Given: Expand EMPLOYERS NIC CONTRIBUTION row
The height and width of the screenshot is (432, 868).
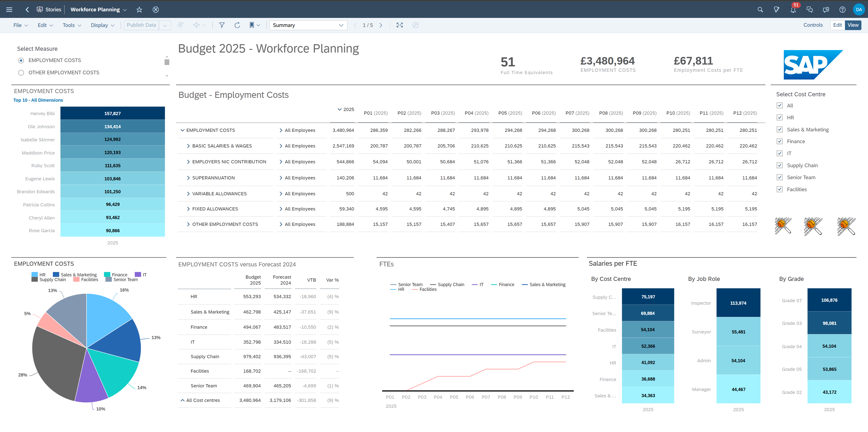Looking at the screenshot, I should [188, 162].
